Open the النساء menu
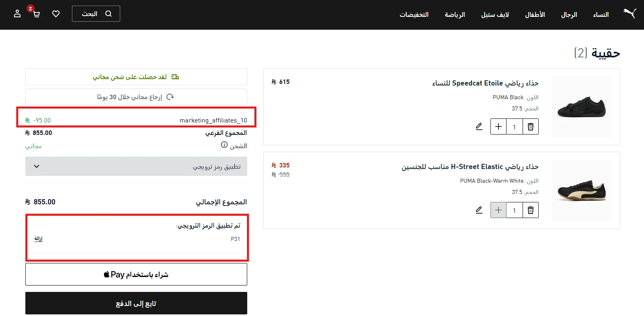644x316 pixels. coord(601,14)
